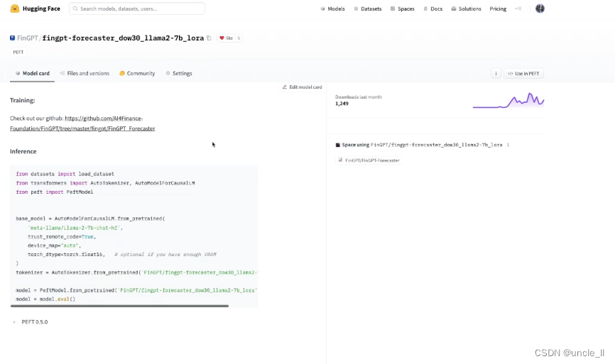Click the Files and versions tab icon
Screen dimensions: 615x364
[x=62, y=73]
